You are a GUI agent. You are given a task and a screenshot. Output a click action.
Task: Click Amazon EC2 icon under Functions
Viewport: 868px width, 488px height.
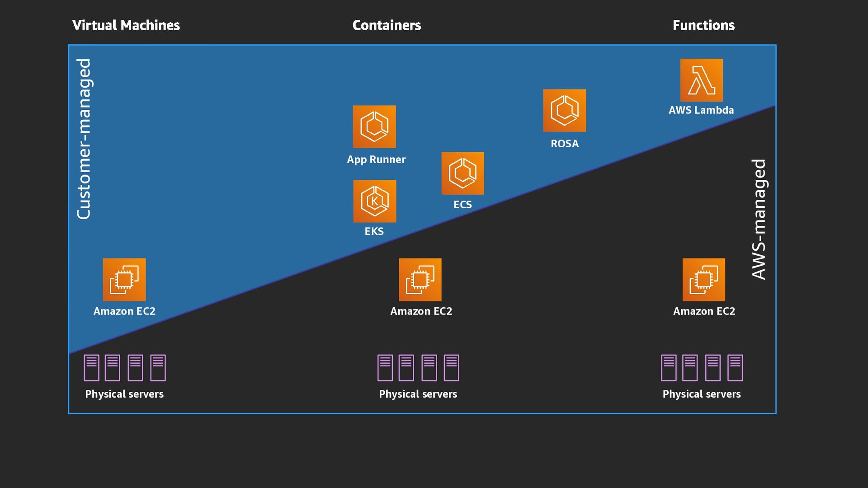tap(703, 279)
